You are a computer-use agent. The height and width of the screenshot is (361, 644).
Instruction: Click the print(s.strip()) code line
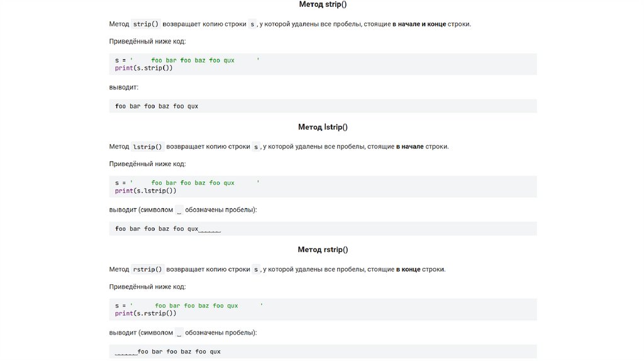point(143,68)
